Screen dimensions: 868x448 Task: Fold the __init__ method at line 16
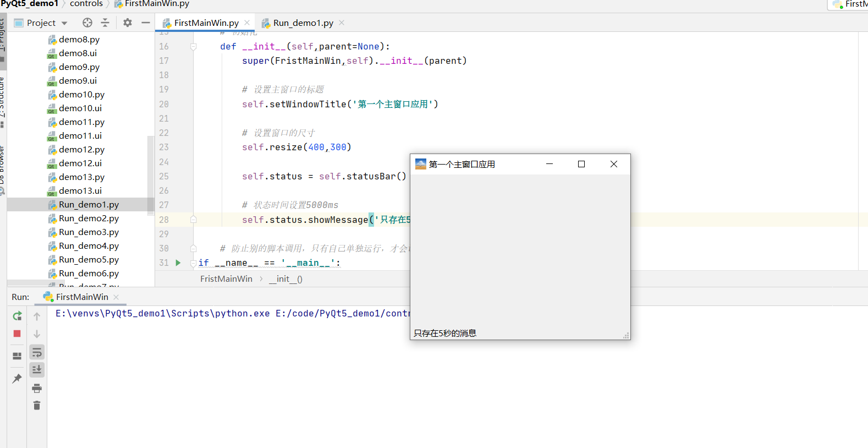point(194,47)
